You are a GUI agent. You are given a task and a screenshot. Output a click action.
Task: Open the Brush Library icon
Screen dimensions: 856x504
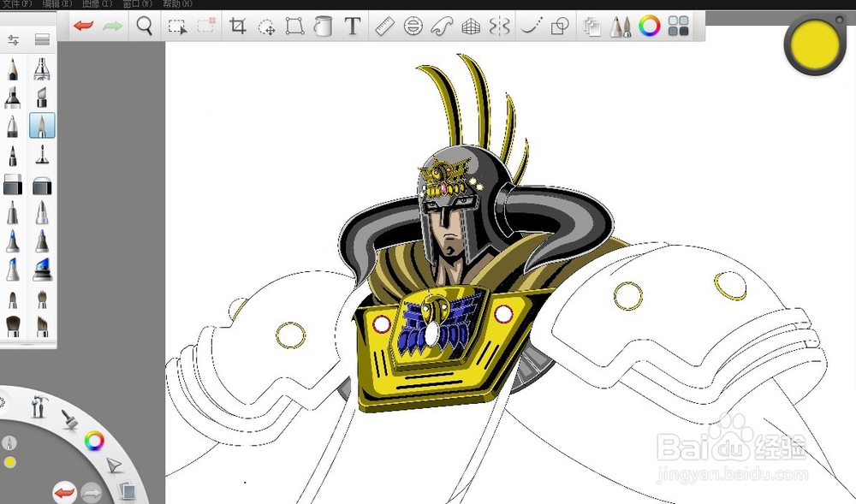(x=42, y=39)
